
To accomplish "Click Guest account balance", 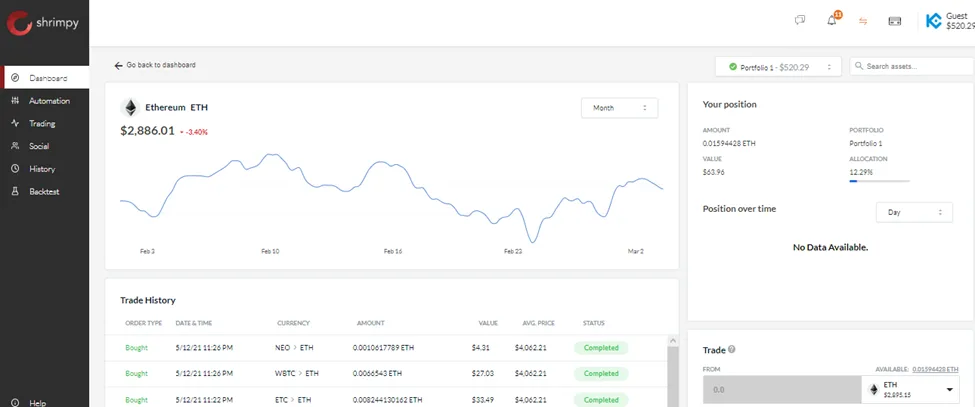I will (960, 26).
